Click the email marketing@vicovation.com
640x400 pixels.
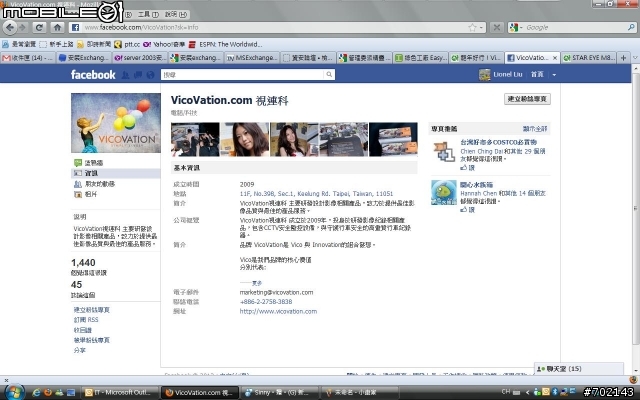pos(276,293)
